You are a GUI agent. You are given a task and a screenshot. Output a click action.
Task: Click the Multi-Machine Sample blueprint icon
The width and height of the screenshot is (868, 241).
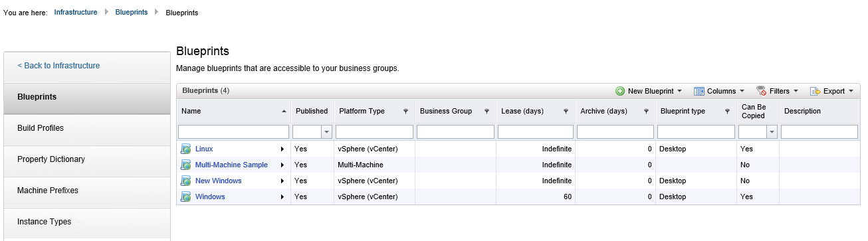pos(186,165)
